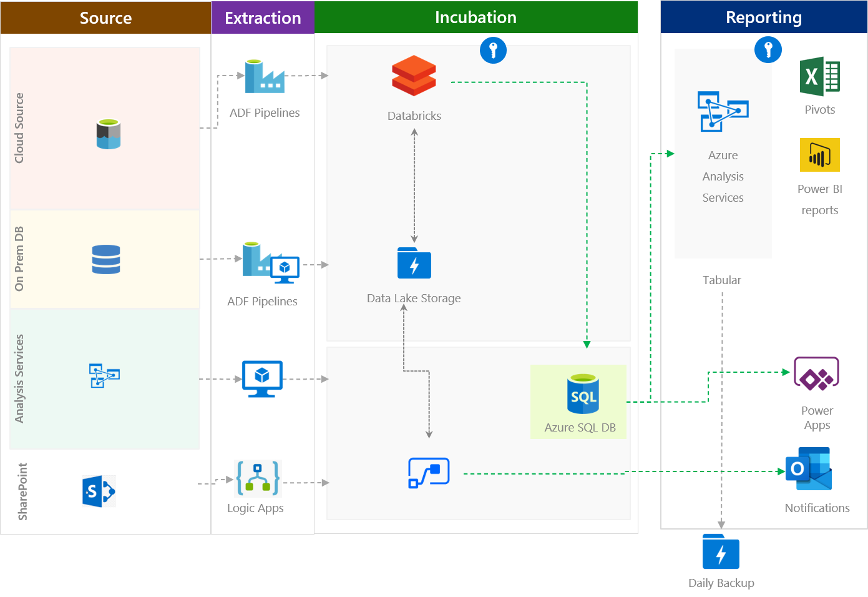
Task: Select the SharePoint source icon
Action: 99,491
